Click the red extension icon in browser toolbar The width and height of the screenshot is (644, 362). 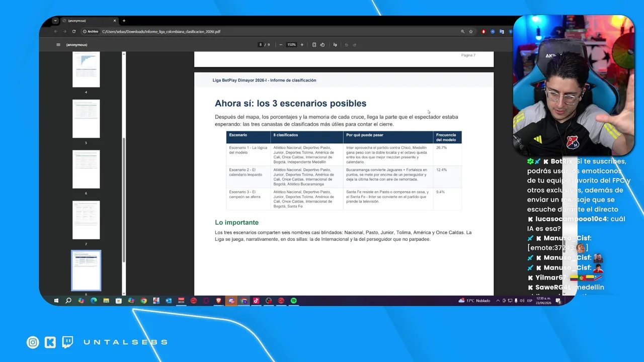point(484,31)
